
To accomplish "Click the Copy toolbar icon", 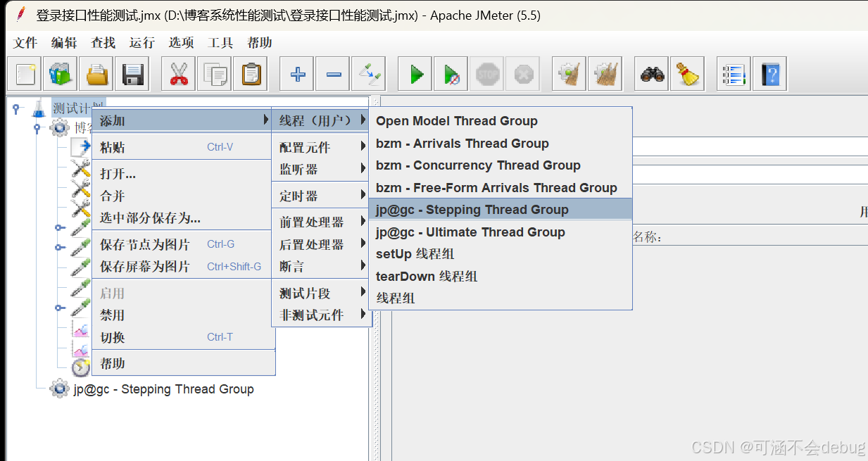I will click(x=215, y=74).
